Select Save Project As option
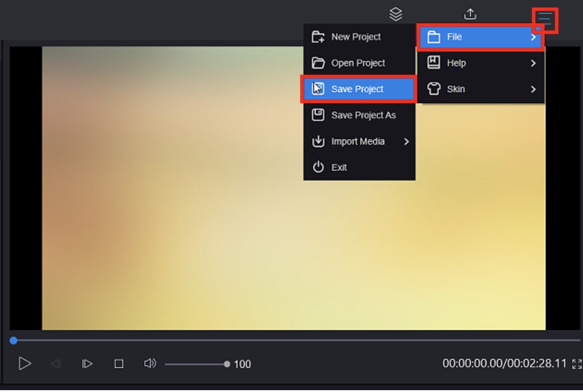This screenshot has width=583, height=392. point(359,115)
